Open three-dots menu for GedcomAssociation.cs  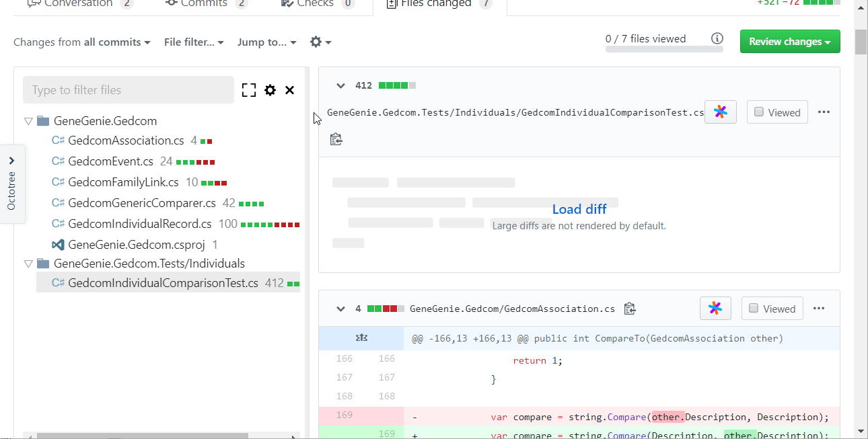tap(818, 309)
